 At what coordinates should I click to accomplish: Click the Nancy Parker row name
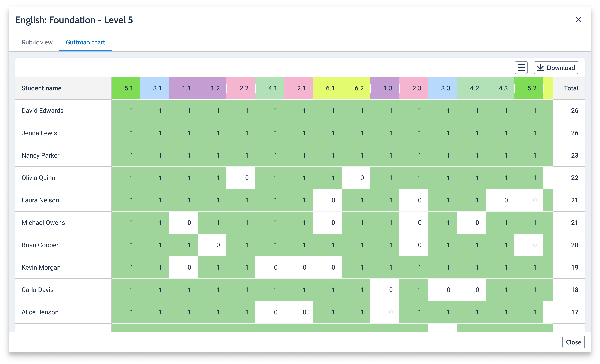(x=40, y=155)
